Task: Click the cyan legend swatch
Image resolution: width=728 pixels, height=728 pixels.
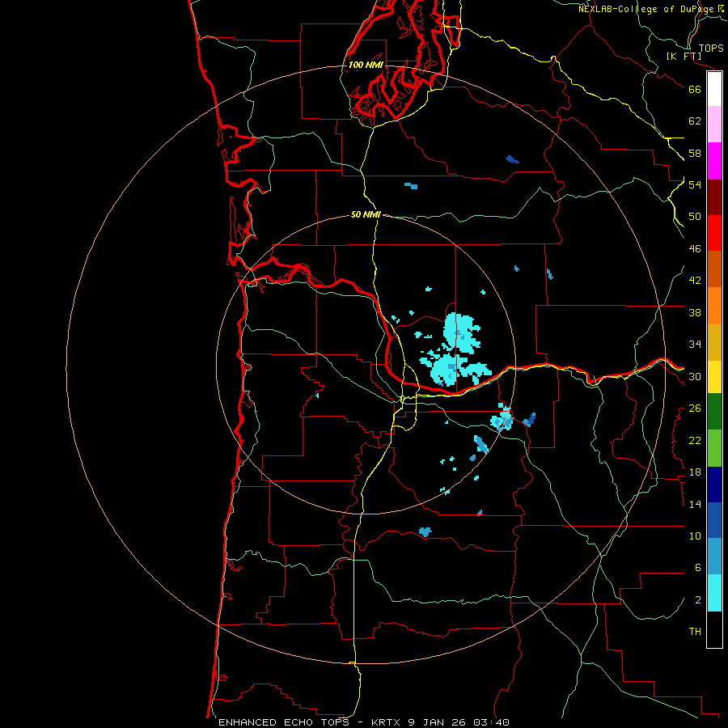Action: (714, 593)
